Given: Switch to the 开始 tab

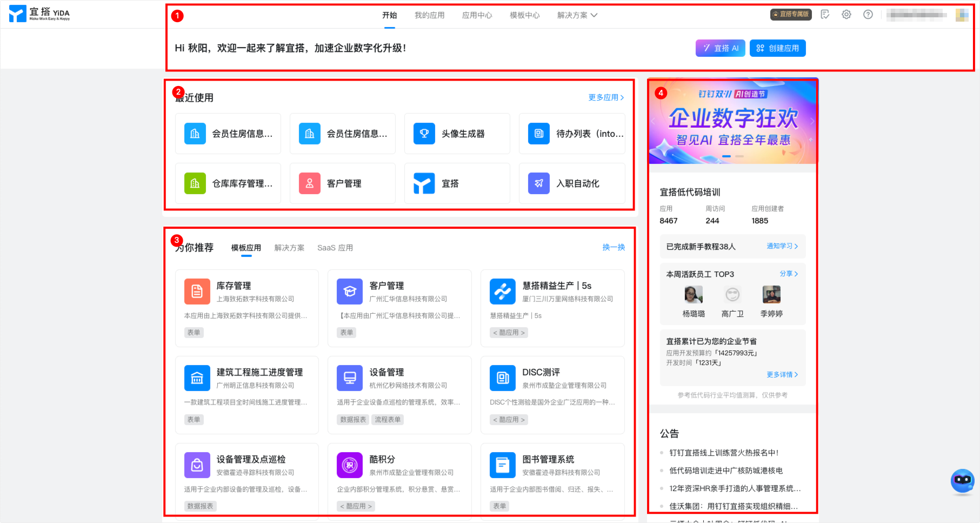Looking at the screenshot, I should tap(390, 15).
